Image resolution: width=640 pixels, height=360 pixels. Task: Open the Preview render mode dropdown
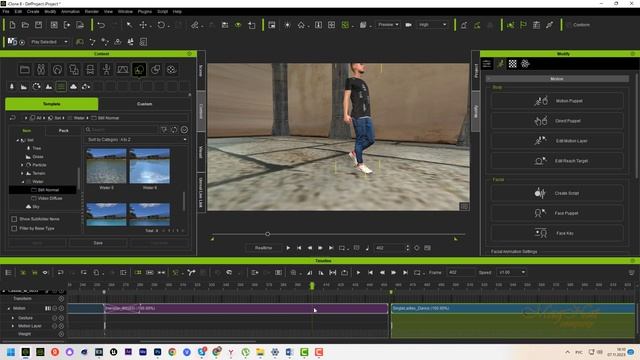388,25
